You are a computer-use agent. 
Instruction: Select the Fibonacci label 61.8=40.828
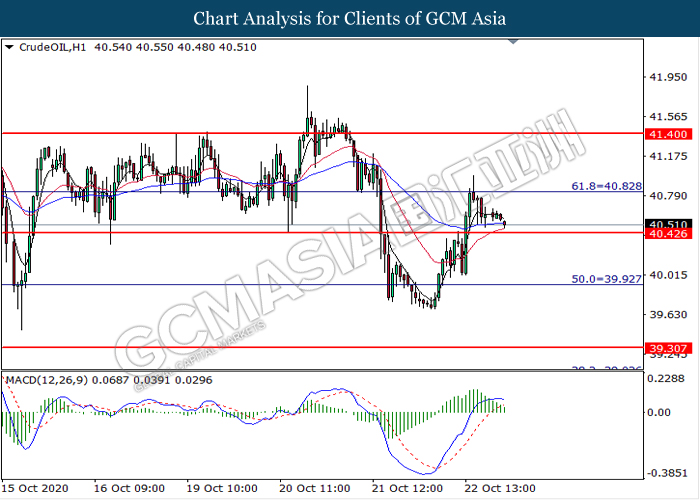607,186
